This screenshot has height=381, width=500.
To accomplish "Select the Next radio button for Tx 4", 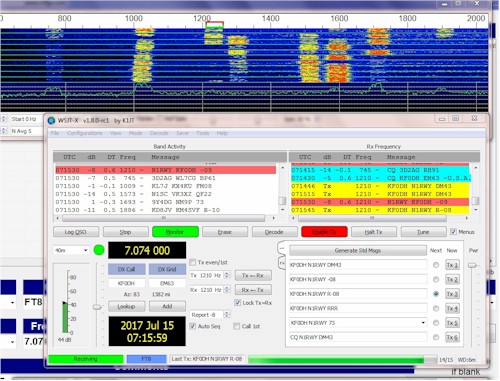I will 436,308.
